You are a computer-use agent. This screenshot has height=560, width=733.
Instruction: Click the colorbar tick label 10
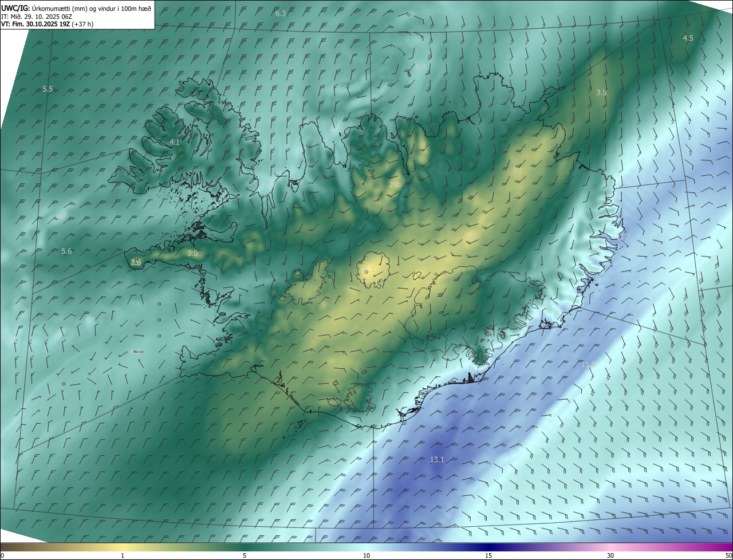366,555
